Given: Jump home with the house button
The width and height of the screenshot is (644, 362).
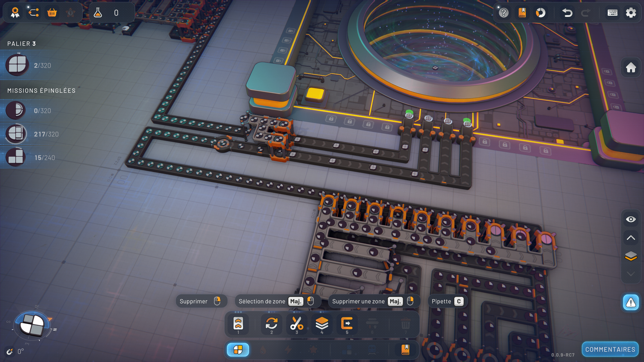Looking at the screenshot, I should coord(631,68).
